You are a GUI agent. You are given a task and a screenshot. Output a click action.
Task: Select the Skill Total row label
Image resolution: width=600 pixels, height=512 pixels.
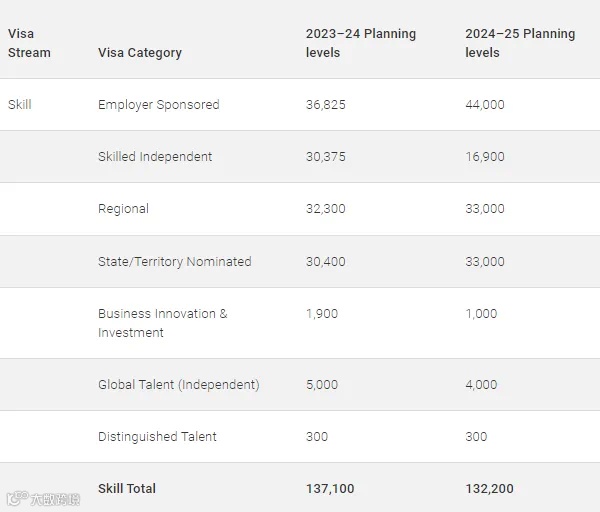pos(127,489)
